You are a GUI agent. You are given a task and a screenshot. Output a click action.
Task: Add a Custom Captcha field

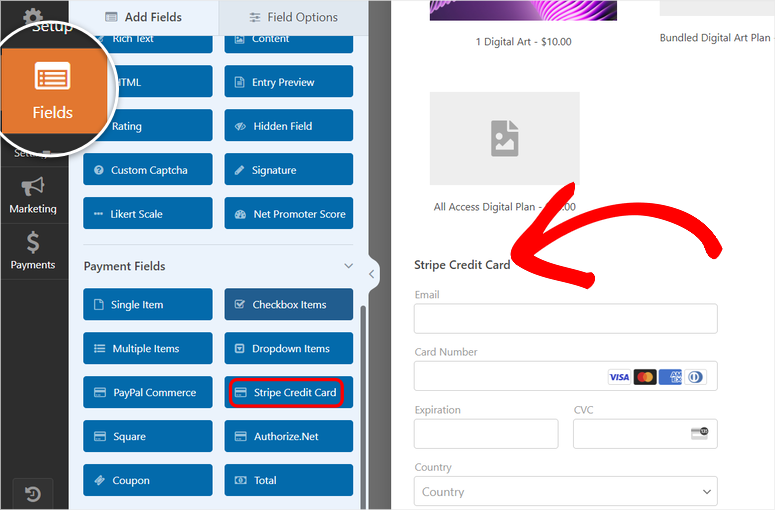[x=148, y=170]
